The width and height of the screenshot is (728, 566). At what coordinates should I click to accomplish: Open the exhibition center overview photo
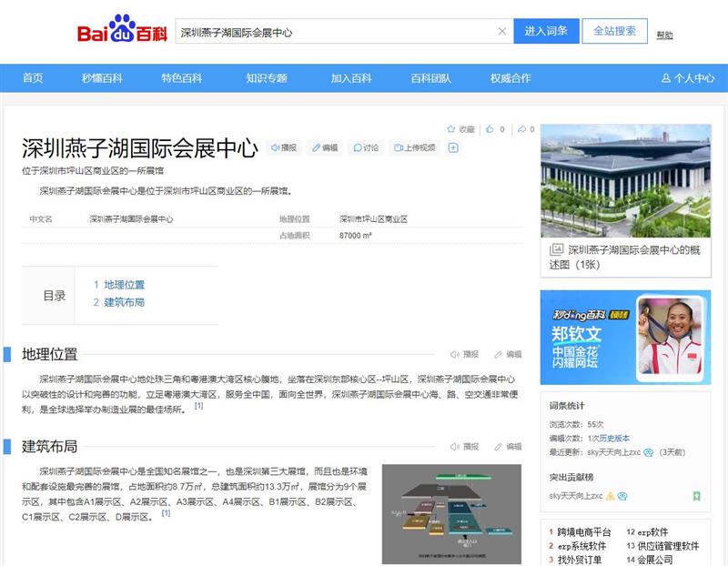click(x=625, y=181)
